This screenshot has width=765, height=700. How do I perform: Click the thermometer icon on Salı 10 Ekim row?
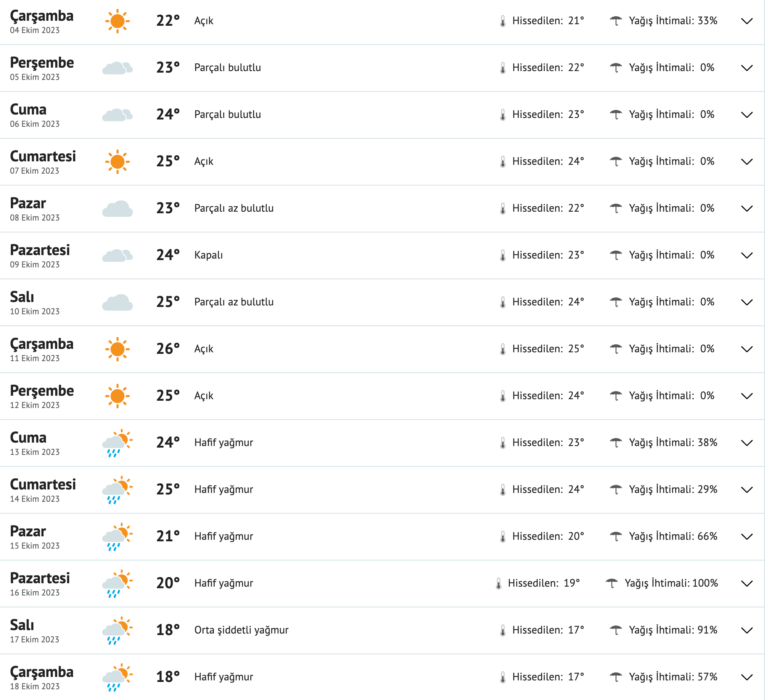pos(503,302)
